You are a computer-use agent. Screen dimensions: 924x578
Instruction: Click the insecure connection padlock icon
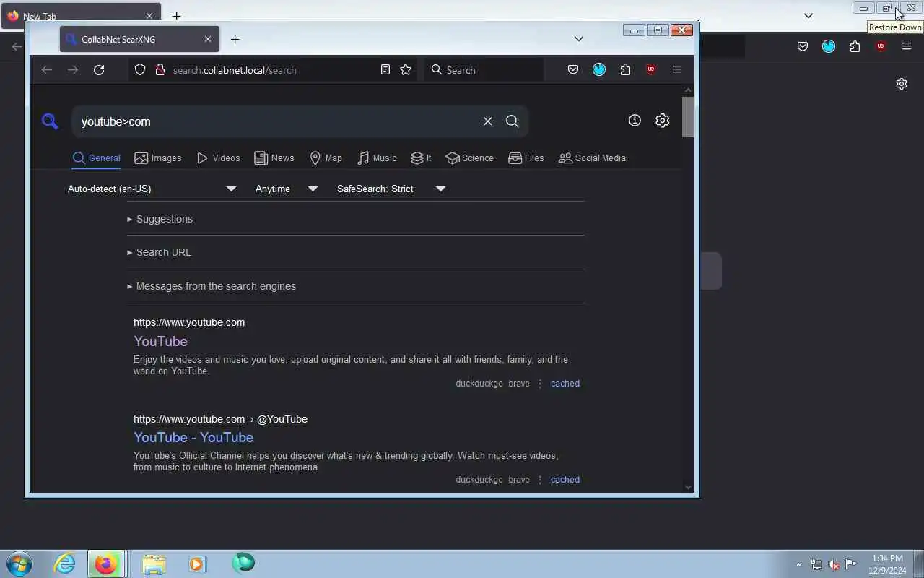(160, 70)
